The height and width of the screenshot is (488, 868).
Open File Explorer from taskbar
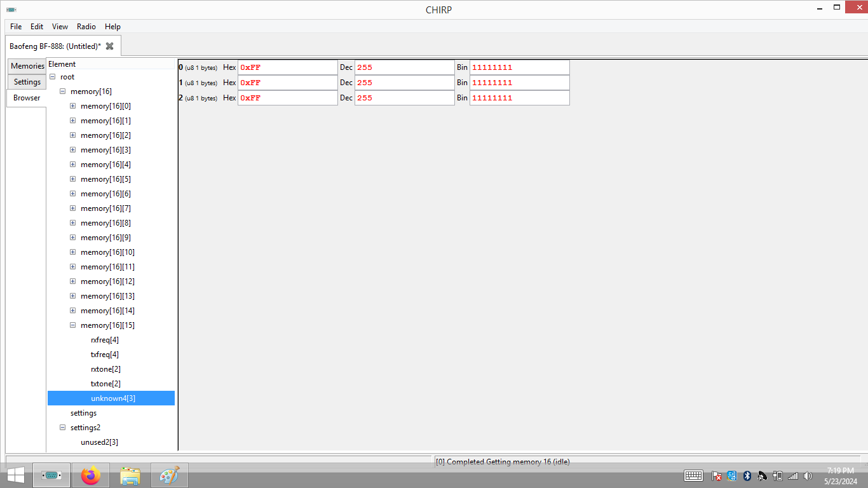point(130,475)
